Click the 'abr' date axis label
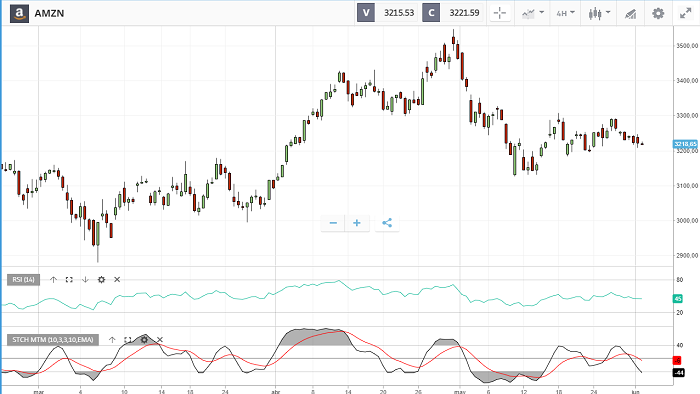700x394 pixels. (x=275, y=392)
